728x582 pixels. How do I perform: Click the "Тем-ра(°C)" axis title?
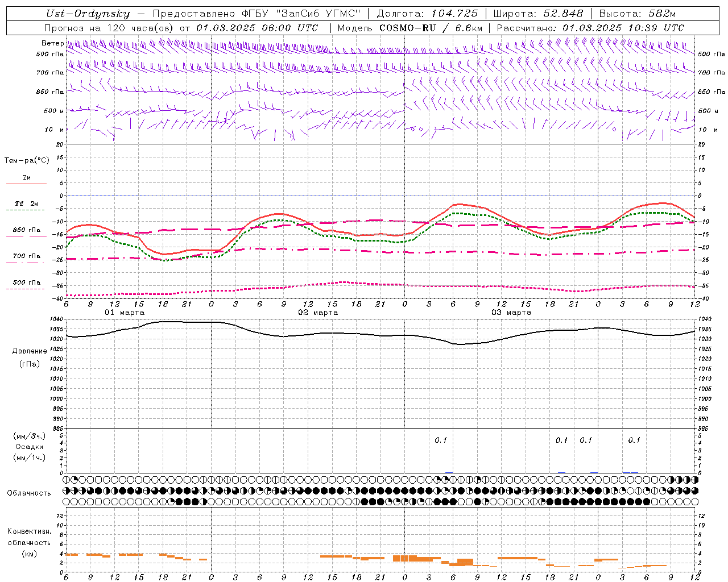click(x=27, y=161)
